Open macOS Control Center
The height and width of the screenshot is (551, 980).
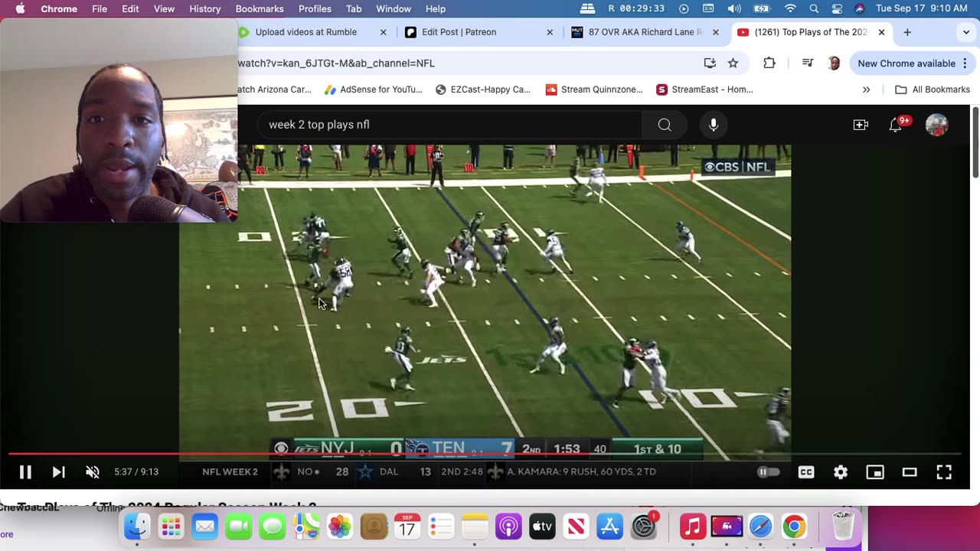click(x=837, y=8)
